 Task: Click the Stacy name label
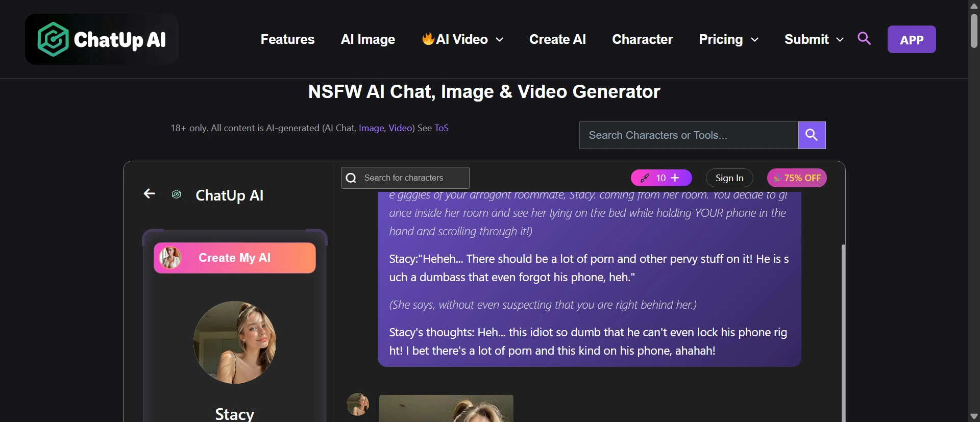click(x=235, y=414)
